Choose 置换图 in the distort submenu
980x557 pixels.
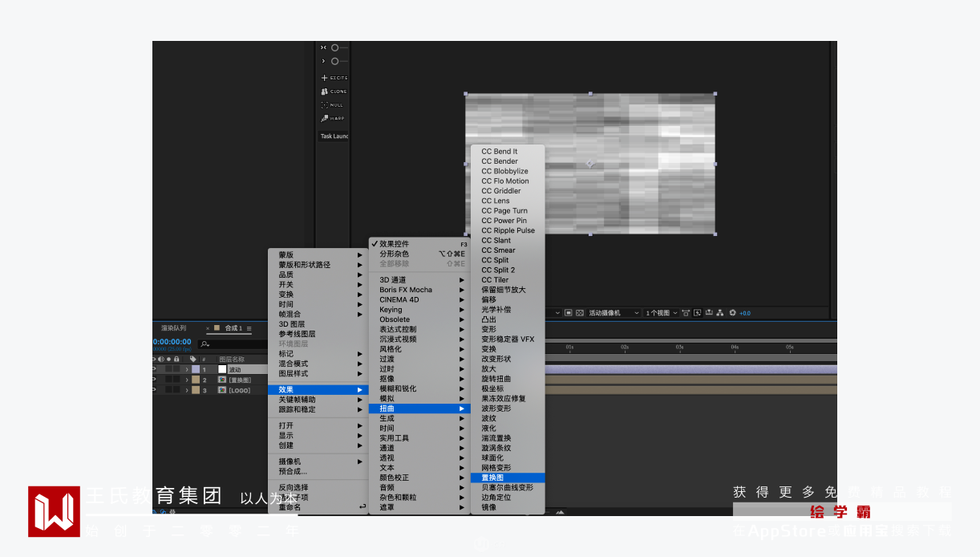click(x=508, y=478)
